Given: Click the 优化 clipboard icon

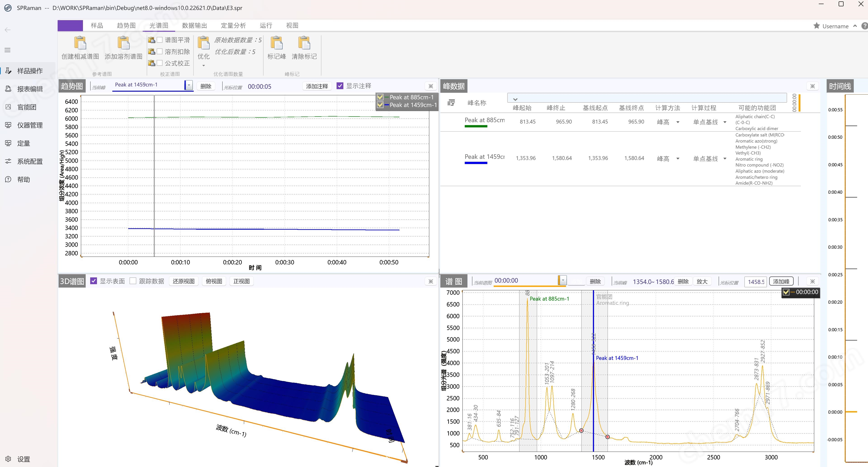Looking at the screenshot, I should tap(203, 43).
